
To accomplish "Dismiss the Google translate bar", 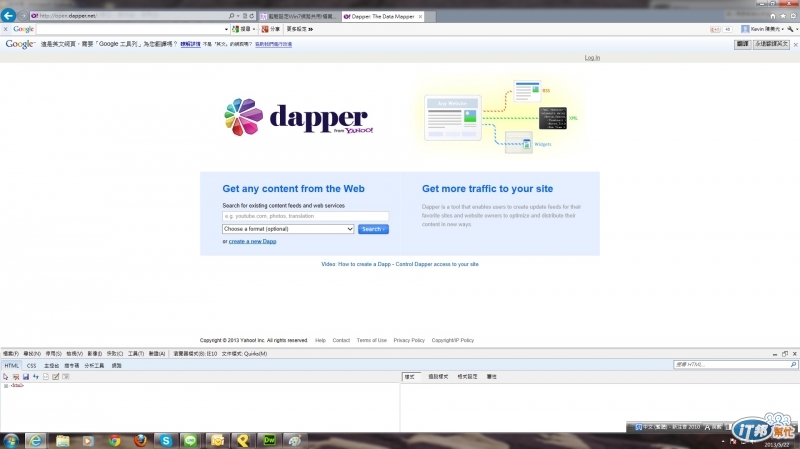I will tap(795, 45).
